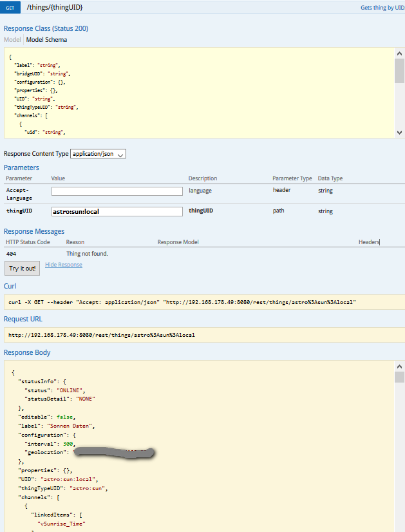This screenshot has height=532, width=405.
Task: Click the Parameters section heading
Action: point(21,167)
